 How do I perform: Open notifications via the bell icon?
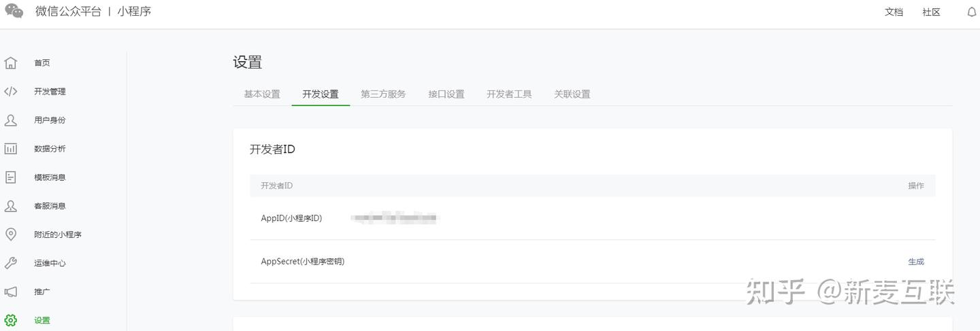coord(972,12)
